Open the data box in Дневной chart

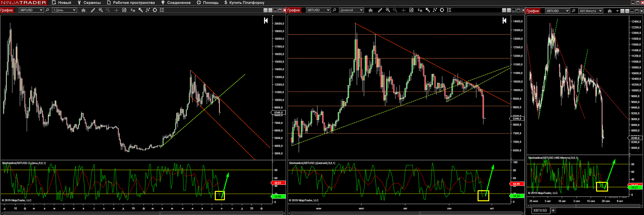[x=411, y=10]
